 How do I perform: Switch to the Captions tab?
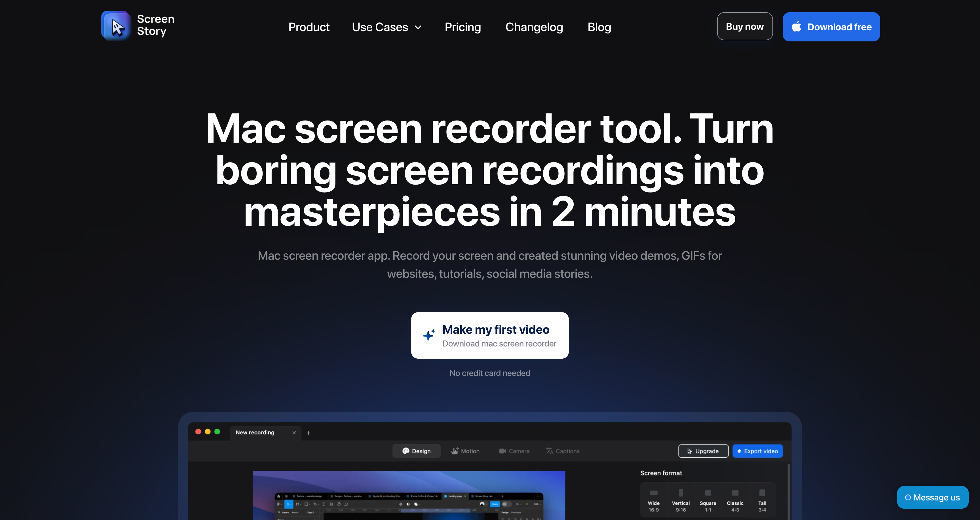tap(563, 451)
